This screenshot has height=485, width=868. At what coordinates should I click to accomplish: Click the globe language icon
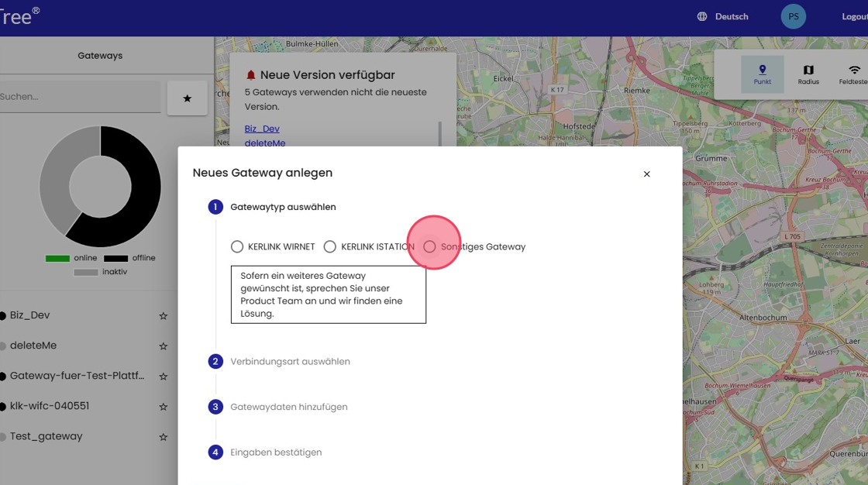(x=702, y=16)
